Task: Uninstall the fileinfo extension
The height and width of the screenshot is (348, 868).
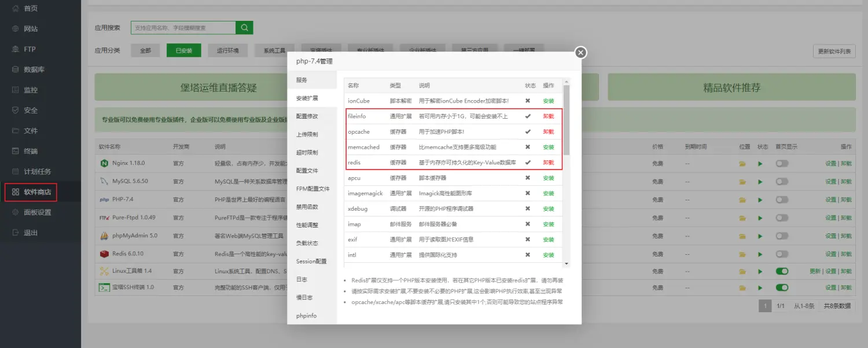Action: pos(549,116)
